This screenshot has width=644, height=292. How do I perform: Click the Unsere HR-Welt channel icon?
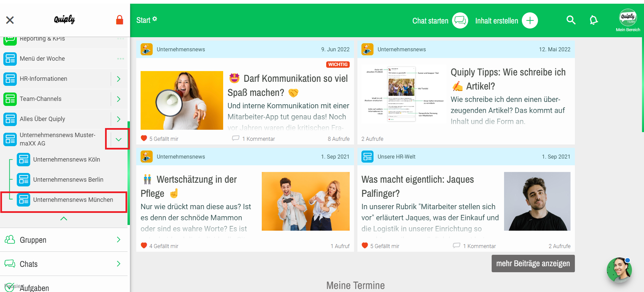(x=367, y=157)
